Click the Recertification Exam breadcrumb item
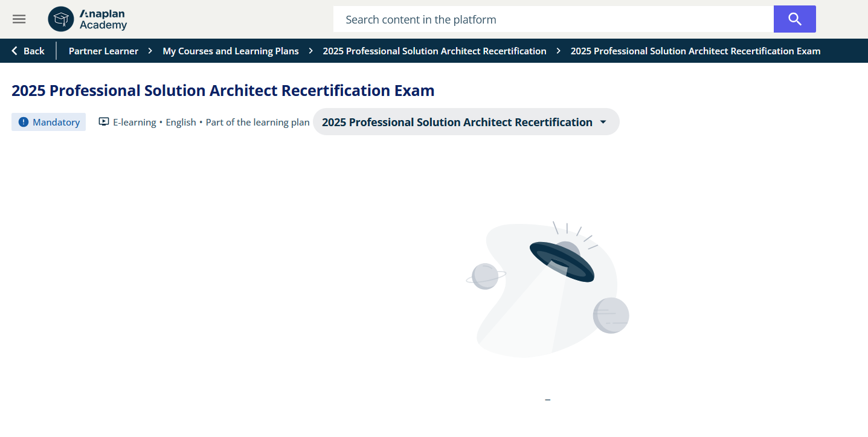The image size is (868, 437). click(x=695, y=51)
